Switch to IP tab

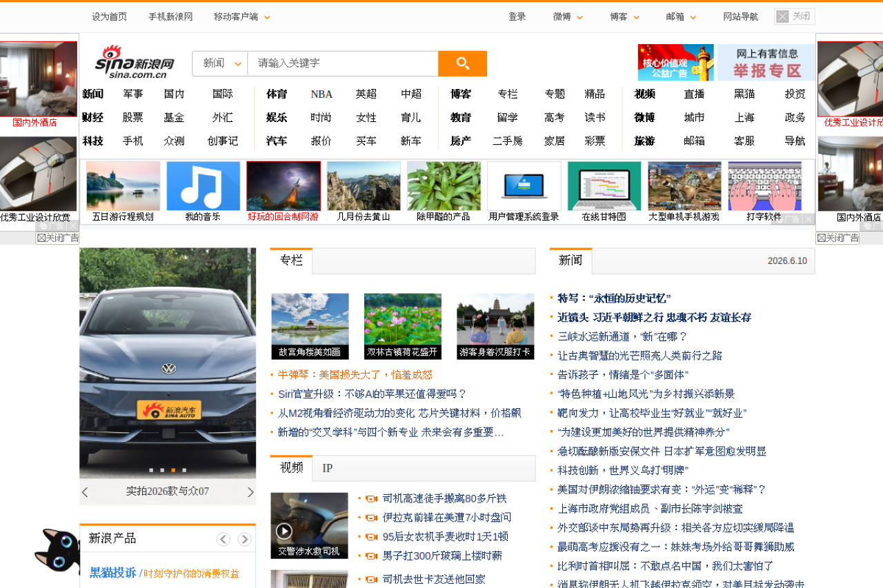coord(328,469)
